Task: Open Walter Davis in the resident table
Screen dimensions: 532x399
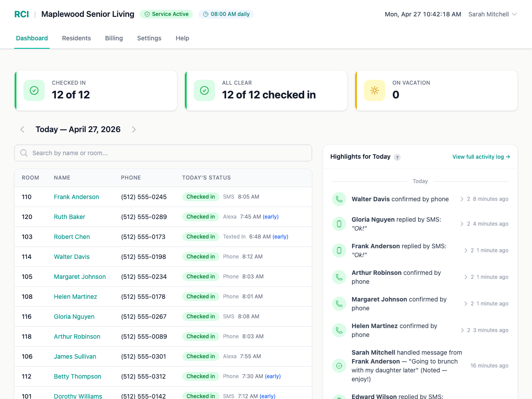Action: 72,257
